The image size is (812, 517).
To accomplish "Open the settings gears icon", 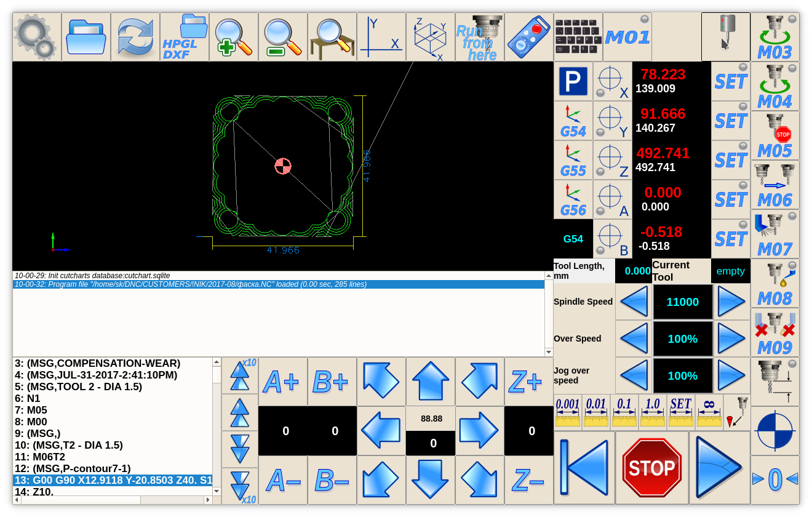I will 37,37.
